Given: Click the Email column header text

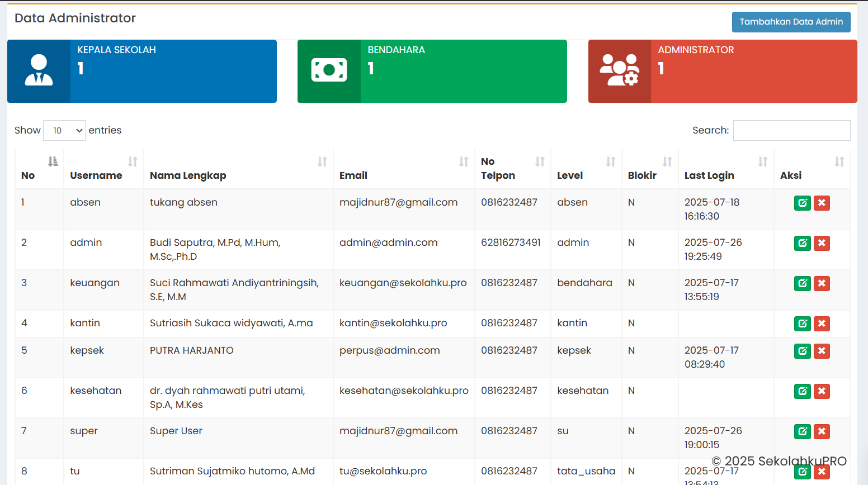Looking at the screenshot, I should coord(353,175).
